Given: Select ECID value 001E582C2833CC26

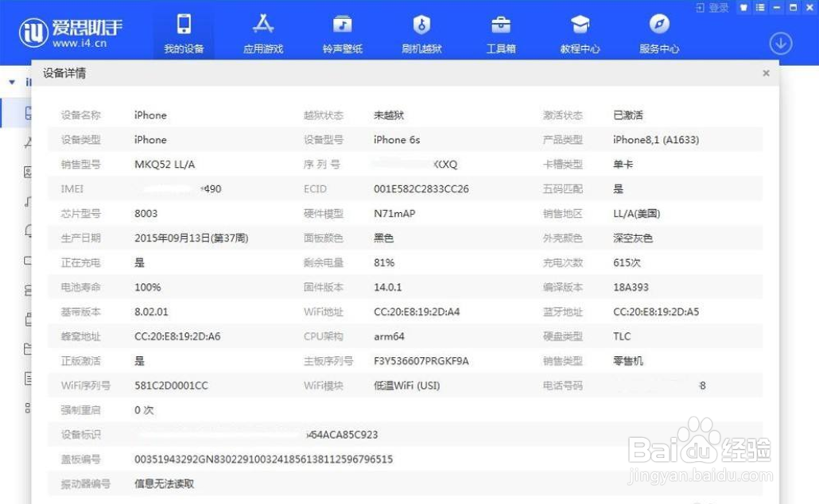Looking at the screenshot, I should (x=421, y=189).
